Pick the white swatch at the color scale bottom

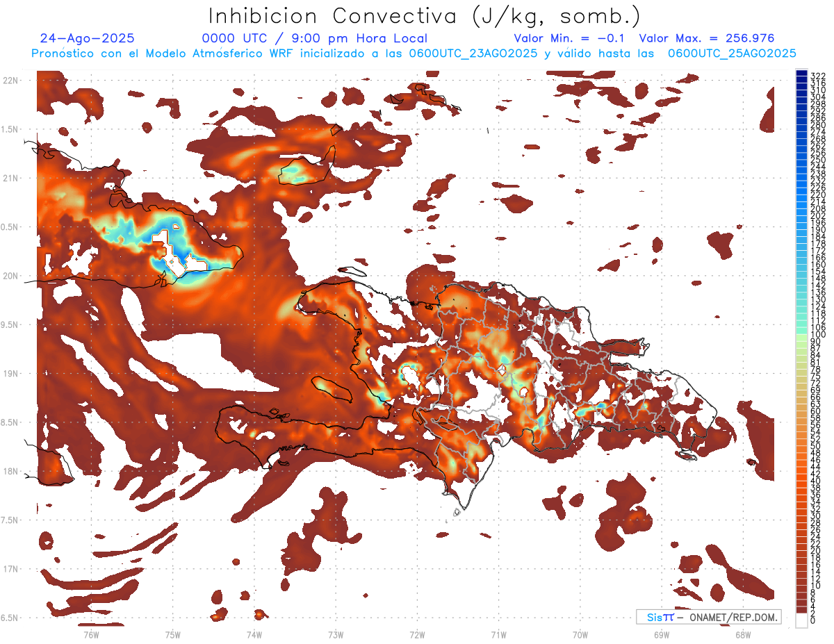click(x=801, y=620)
